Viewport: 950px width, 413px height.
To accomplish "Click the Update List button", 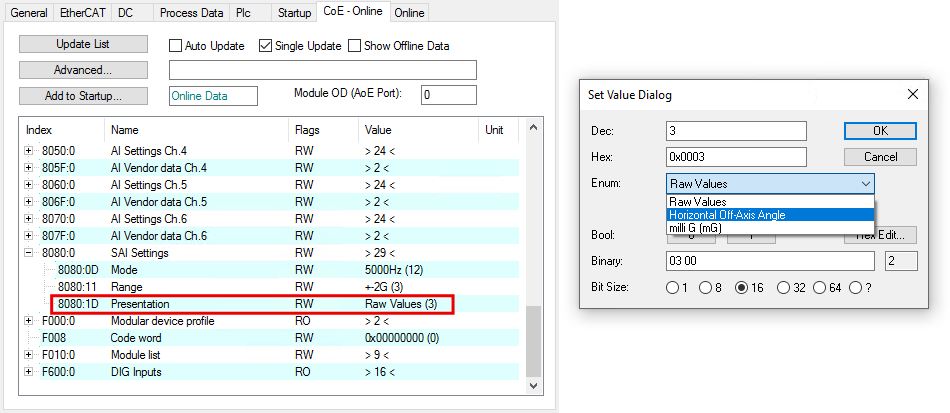I will click(83, 44).
